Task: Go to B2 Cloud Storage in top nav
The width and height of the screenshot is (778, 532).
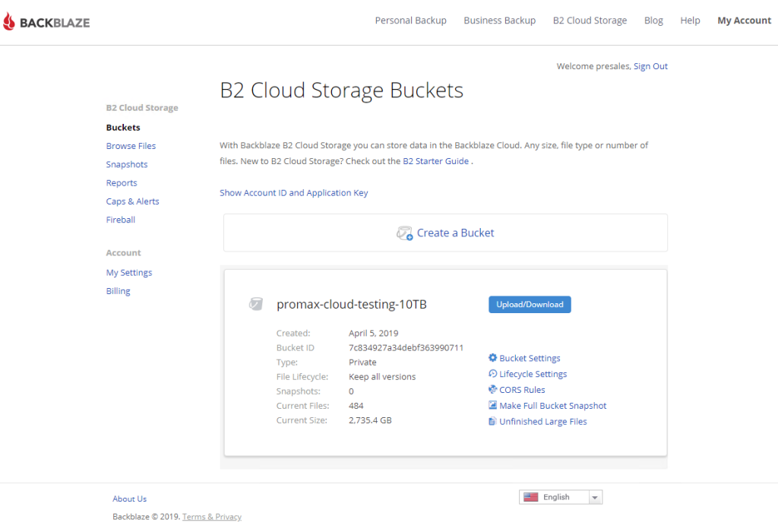Action: tap(590, 21)
